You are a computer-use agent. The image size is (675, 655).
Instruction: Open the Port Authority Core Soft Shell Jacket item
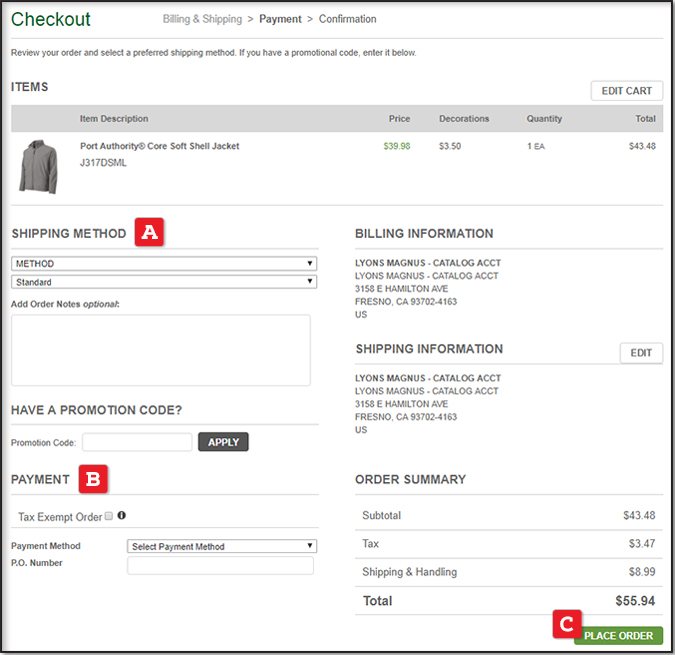pos(159,146)
